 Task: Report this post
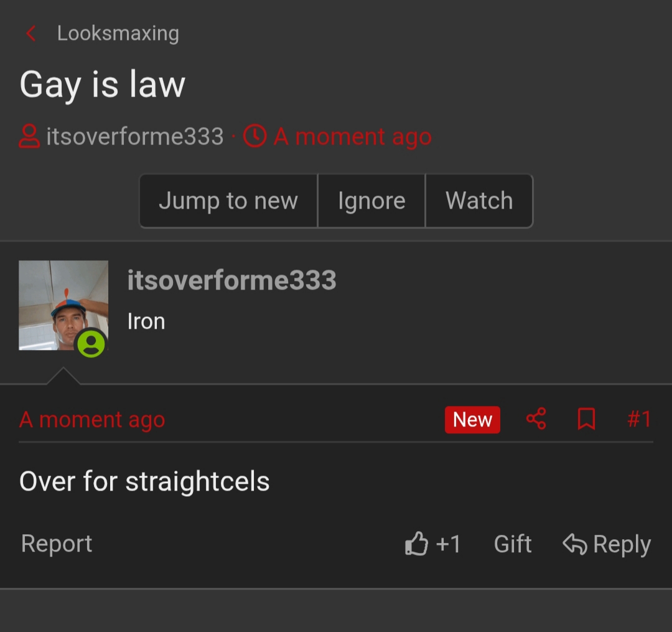[x=57, y=544]
